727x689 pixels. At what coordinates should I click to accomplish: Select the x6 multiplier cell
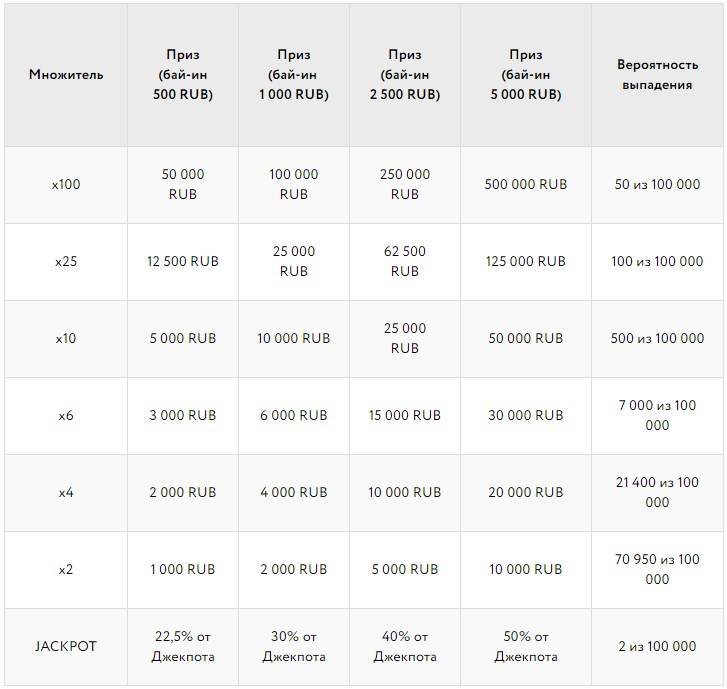(66, 416)
